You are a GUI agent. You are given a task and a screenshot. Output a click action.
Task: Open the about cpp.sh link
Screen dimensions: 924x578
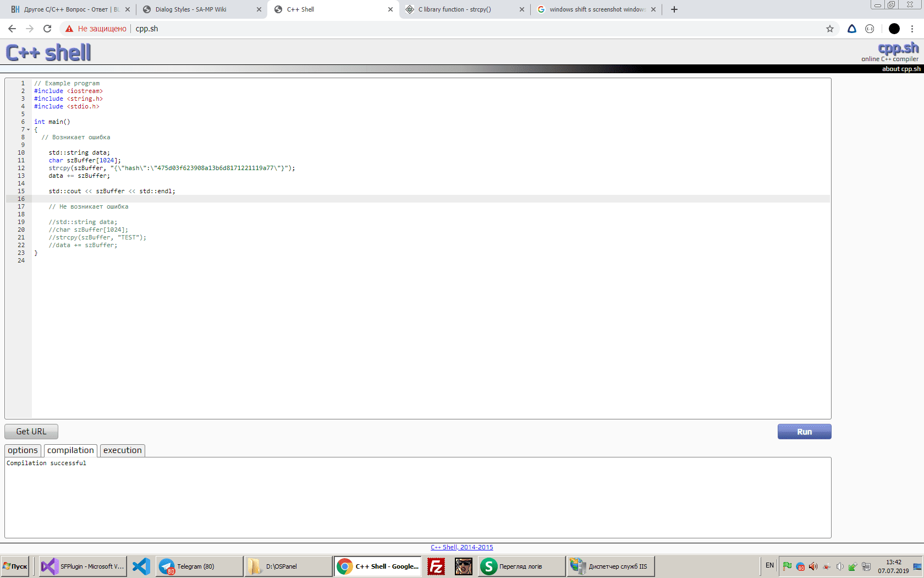click(x=901, y=69)
